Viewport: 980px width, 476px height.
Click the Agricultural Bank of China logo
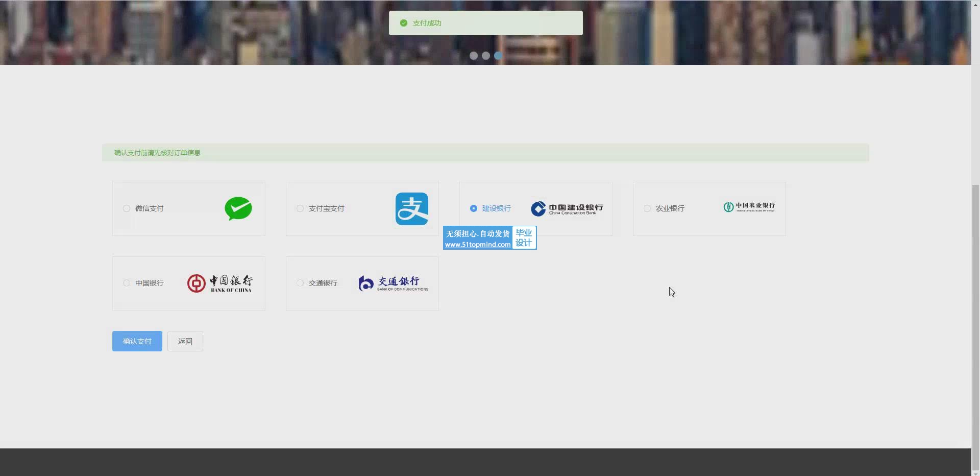pyautogui.click(x=749, y=207)
